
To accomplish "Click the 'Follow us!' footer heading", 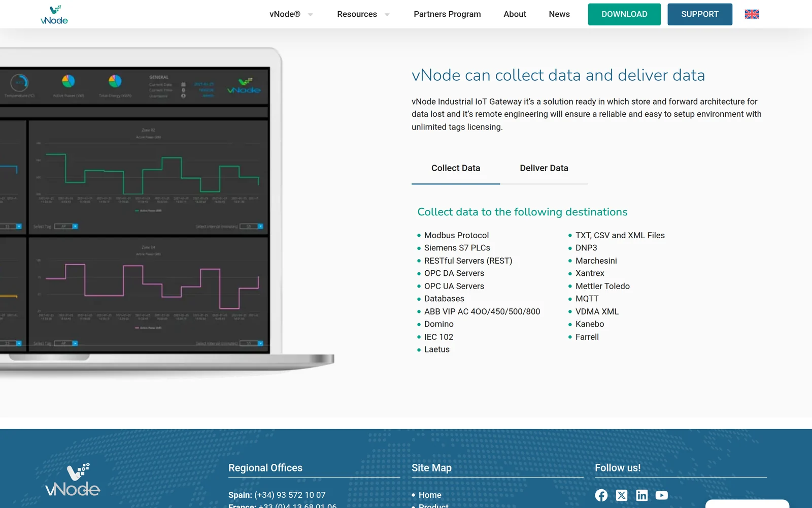I will pos(618,468).
